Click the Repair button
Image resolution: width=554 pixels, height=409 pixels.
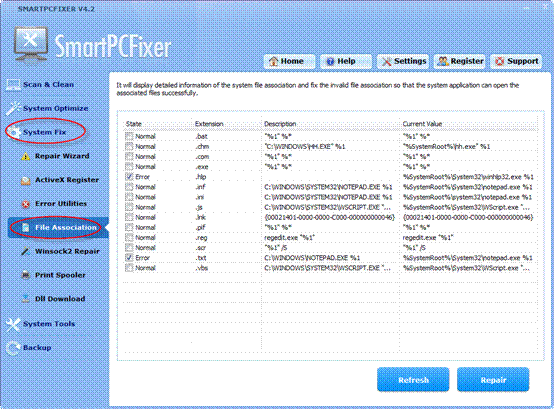coord(493,380)
